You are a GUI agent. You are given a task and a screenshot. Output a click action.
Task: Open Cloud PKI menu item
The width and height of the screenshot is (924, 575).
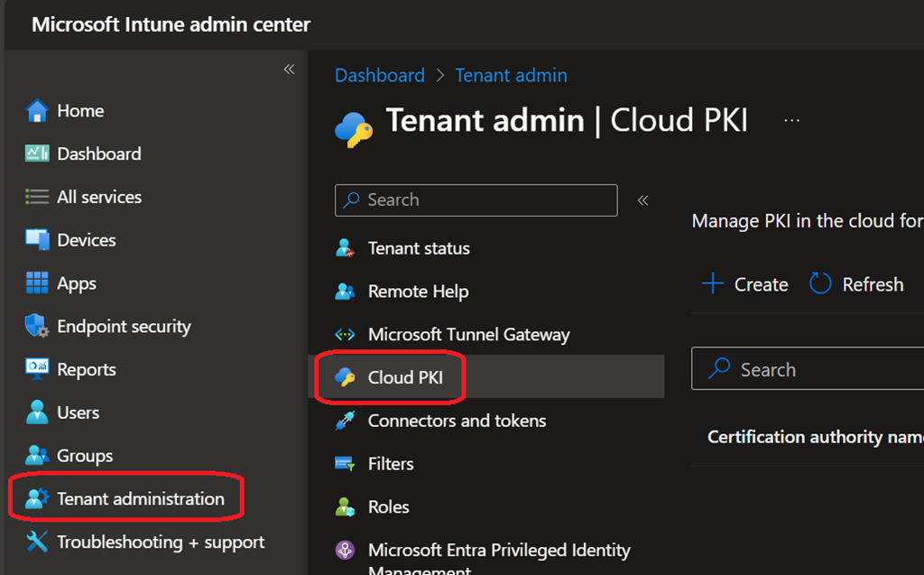pyautogui.click(x=405, y=377)
